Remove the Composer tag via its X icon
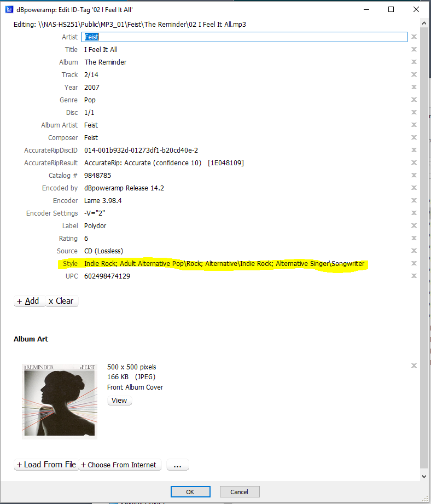 coord(414,137)
